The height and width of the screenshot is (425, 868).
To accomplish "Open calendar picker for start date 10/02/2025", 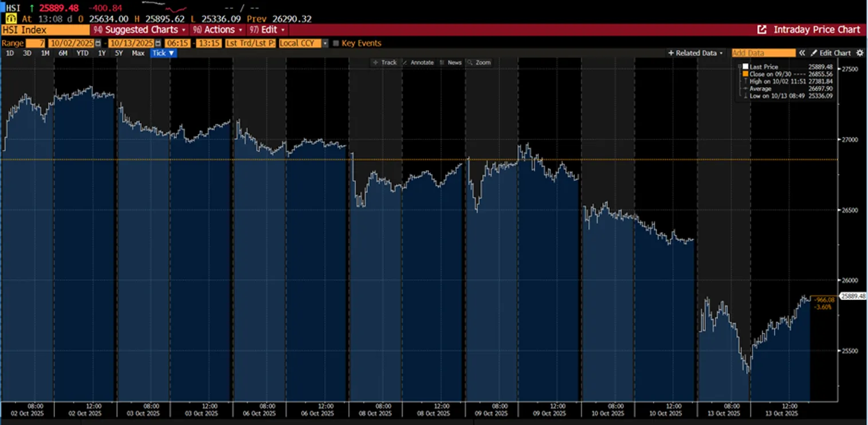I will (x=97, y=43).
